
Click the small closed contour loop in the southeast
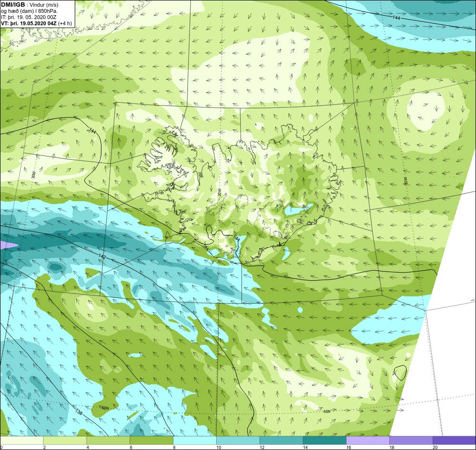pyautogui.click(x=400, y=373)
